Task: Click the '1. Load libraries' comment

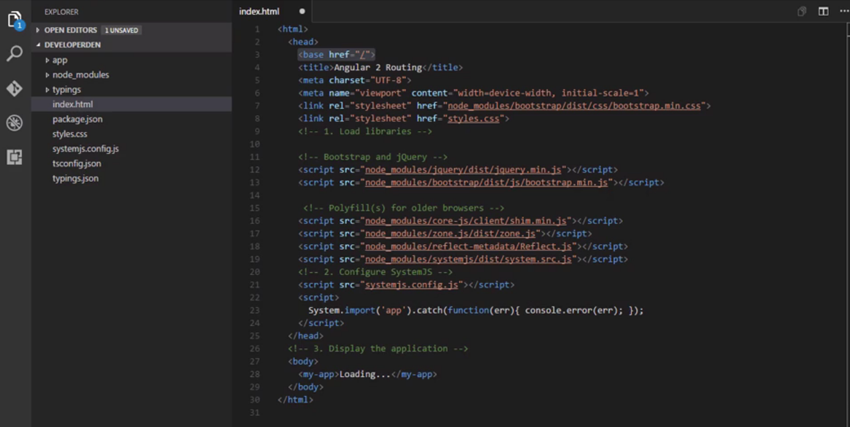Action: (x=365, y=132)
